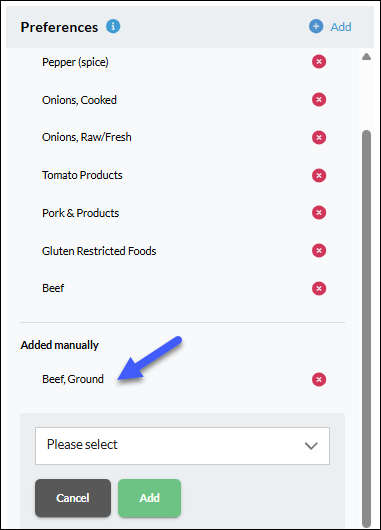The image size is (381, 530).
Task: Click the Add link in header
Action: 341,27
